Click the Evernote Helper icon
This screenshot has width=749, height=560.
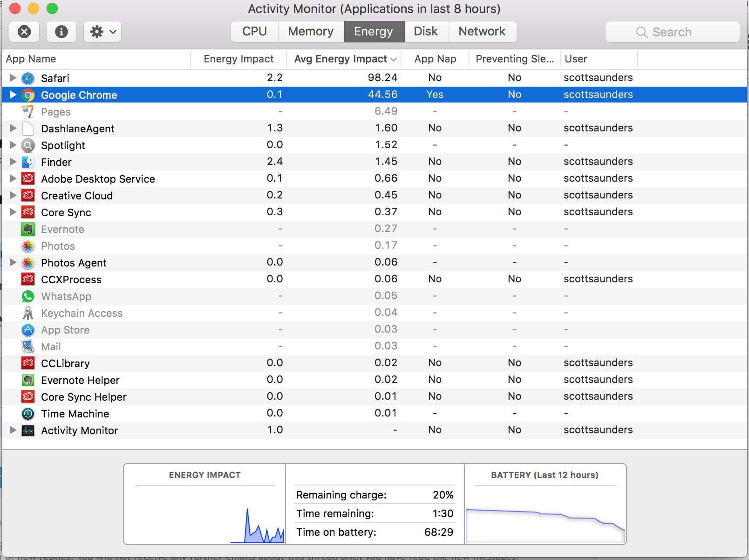click(x=28, y=380)
